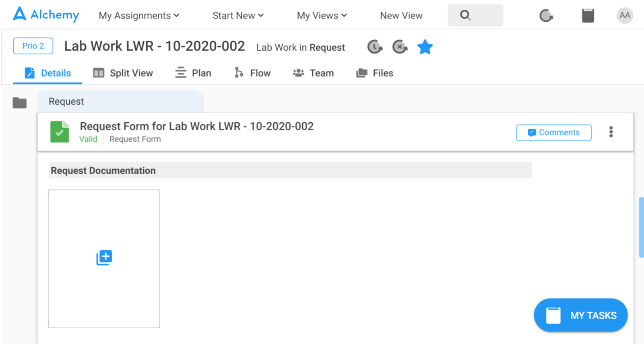Click the Comments button
The width and height of the screenshot is (644, 344).
coord(554,132)
